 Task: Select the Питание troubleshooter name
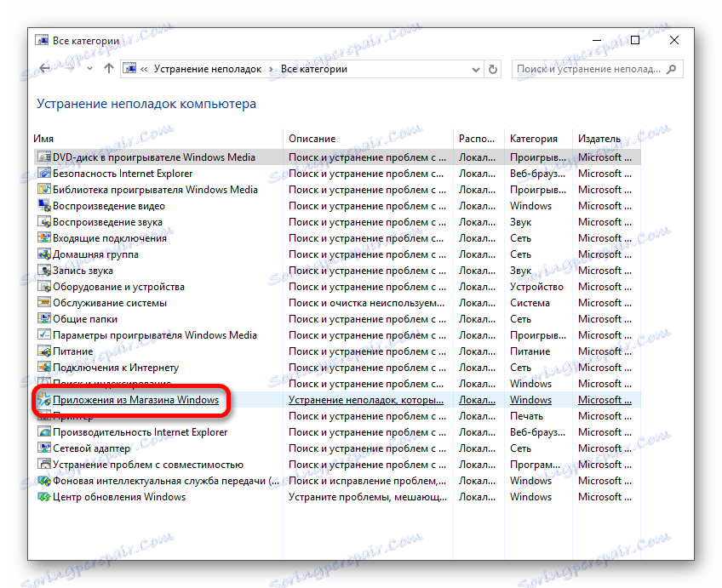point(72,351)
